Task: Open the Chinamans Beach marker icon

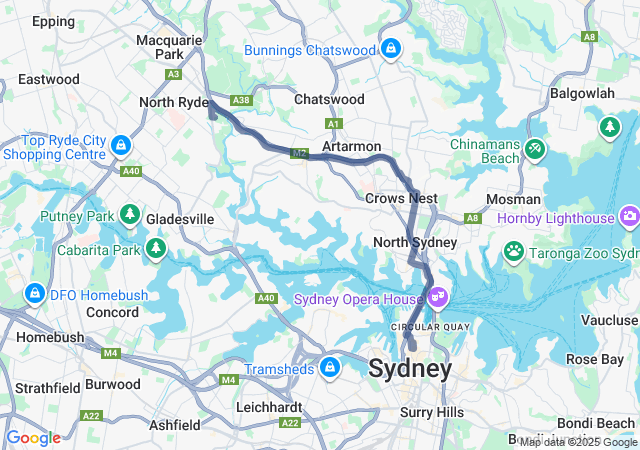Action: point(535,150)
